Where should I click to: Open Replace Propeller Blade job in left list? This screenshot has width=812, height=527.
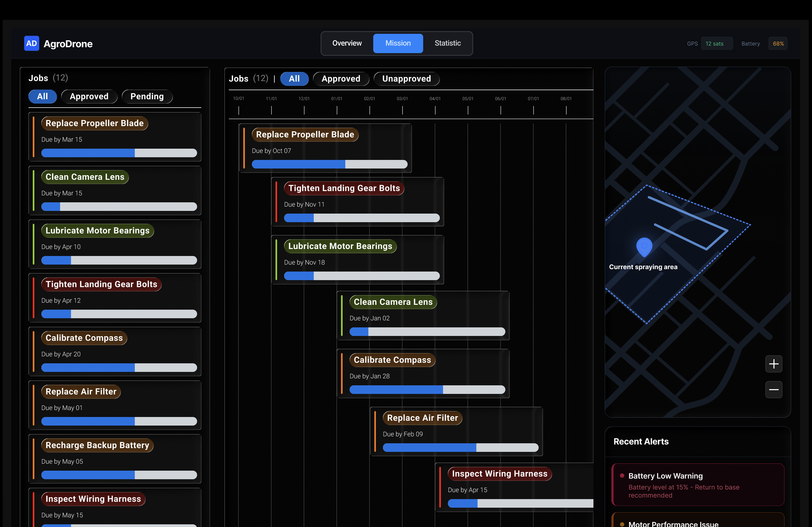(x=115, y=137)
